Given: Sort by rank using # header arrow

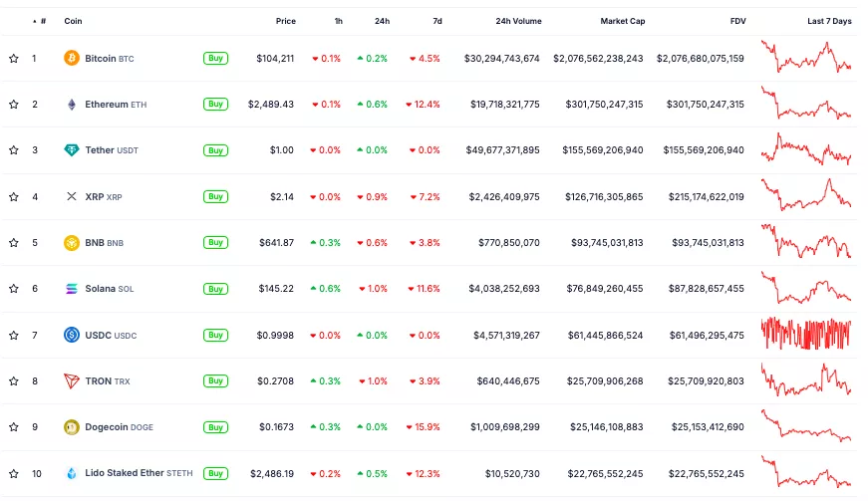Looking at the screenshot, I should 39,20.
